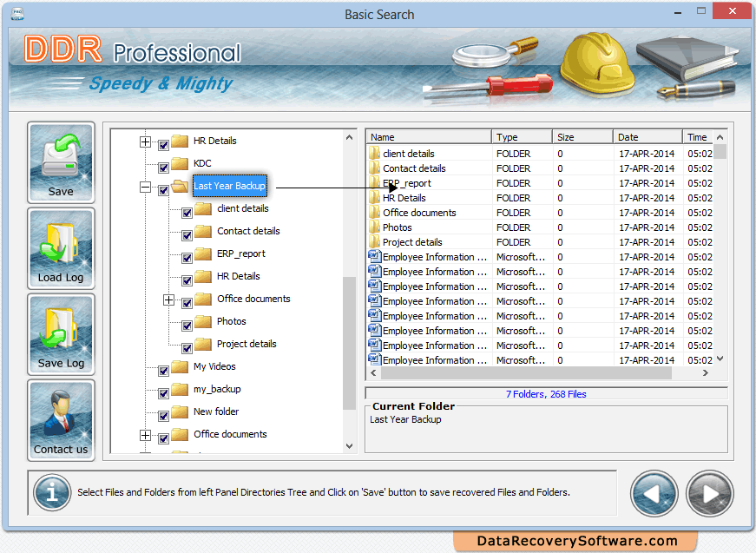Open the Load Log button
This screenshot has height=553, width=756.
pos(61,248)
